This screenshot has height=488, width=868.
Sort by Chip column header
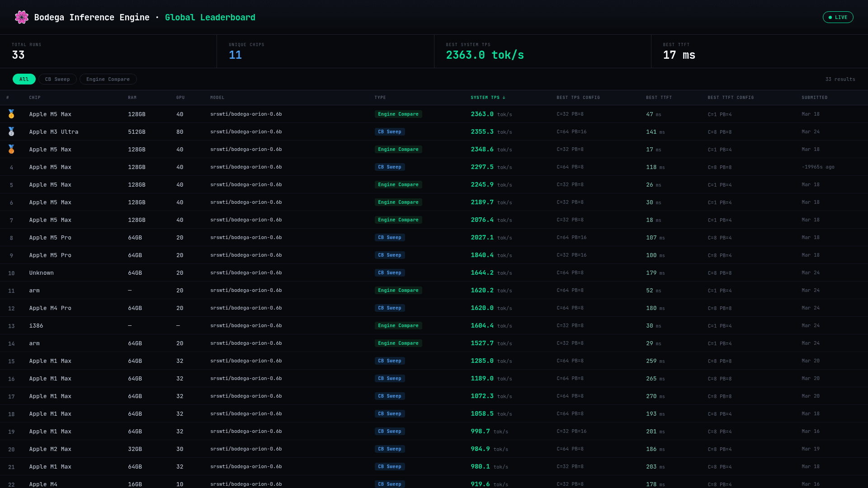coord(35,98)
